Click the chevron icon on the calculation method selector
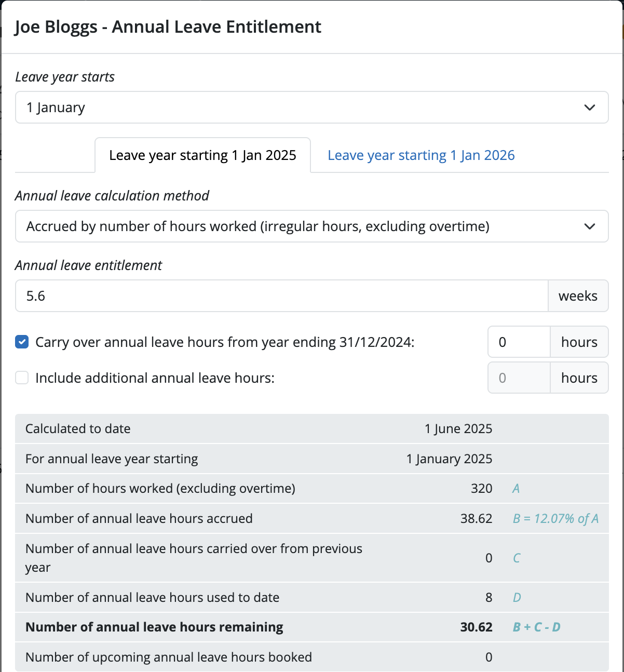Viewport: 624px width, 672px height. tap(589, 226)
